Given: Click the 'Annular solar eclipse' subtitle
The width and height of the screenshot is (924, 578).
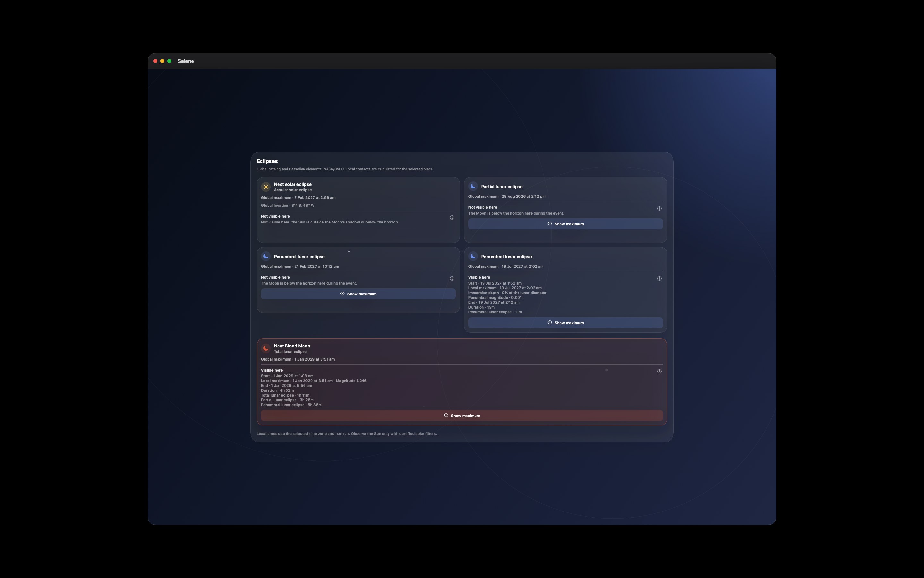Looking at the screenshot, I should coord(293,190).
